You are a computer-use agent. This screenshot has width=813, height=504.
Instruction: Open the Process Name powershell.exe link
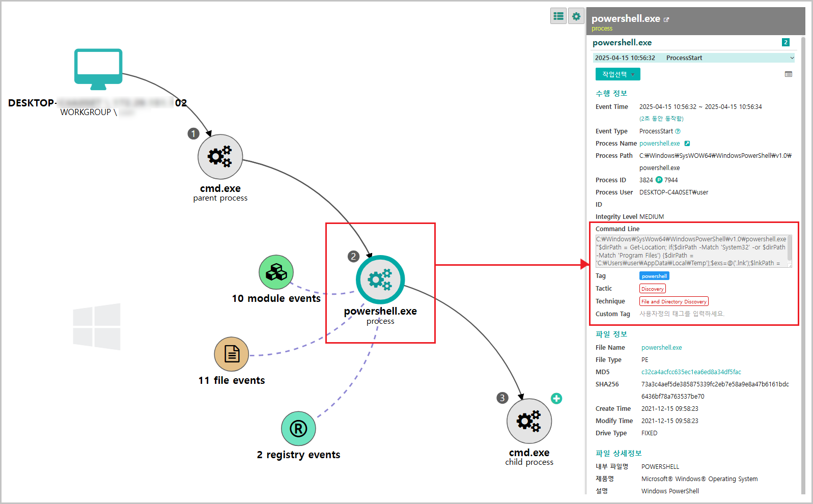(660, 144)
